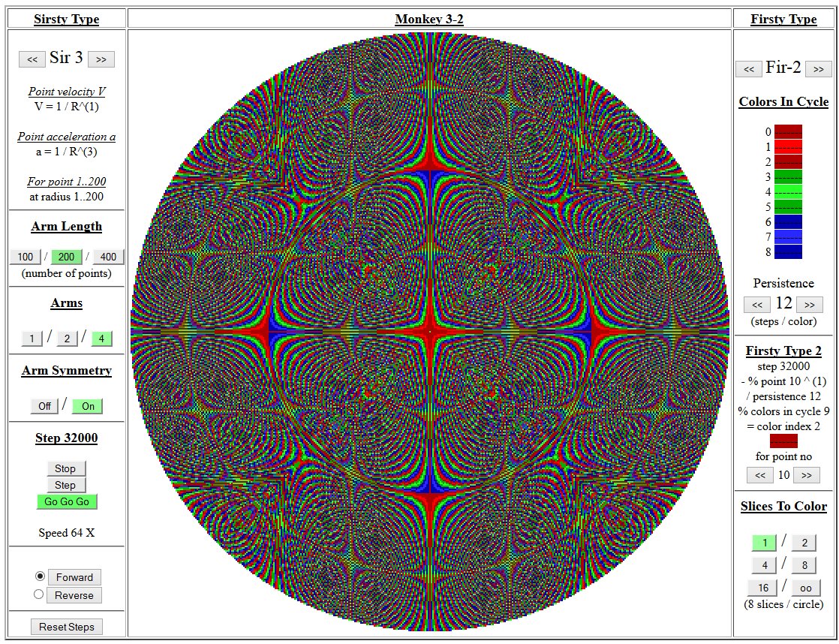Set arm length to 200 points

[66, 257]
